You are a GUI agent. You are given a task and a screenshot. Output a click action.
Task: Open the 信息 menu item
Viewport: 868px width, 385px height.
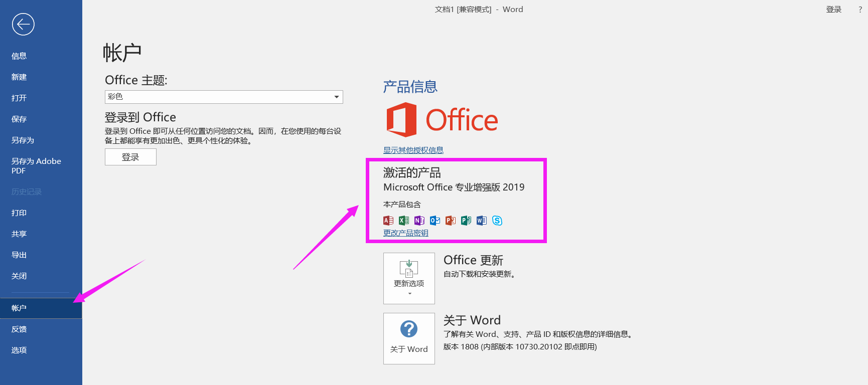click(x=41, y=56)
